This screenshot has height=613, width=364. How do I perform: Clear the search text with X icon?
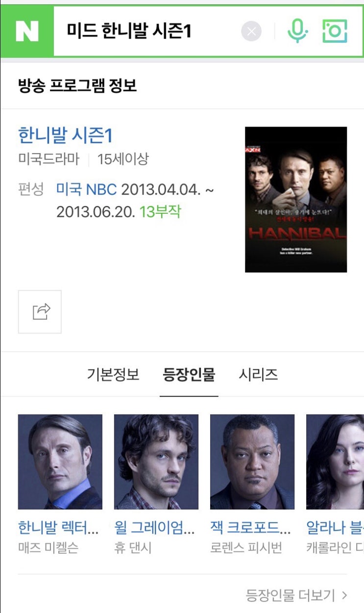click(251, 32)
